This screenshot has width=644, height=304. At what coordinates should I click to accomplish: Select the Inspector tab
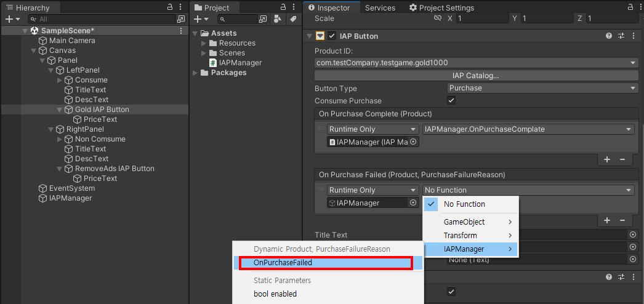tap(331, 7)
